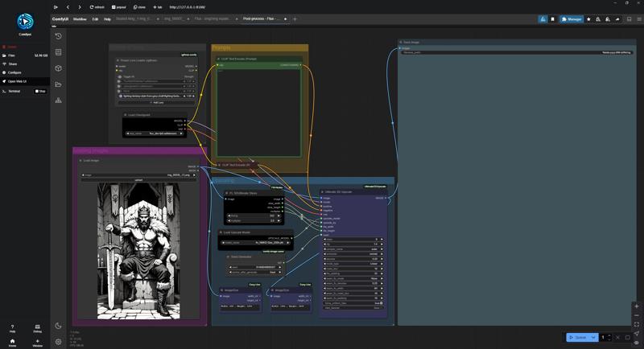Open the queue history sidebar panel
The image size is (644, 349).
pyautogui.click(x=58, y=36)
